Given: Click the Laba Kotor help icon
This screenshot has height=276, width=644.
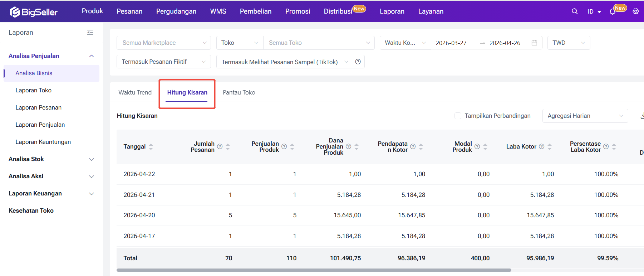Looking at the screenshot, I should [541, 146].
